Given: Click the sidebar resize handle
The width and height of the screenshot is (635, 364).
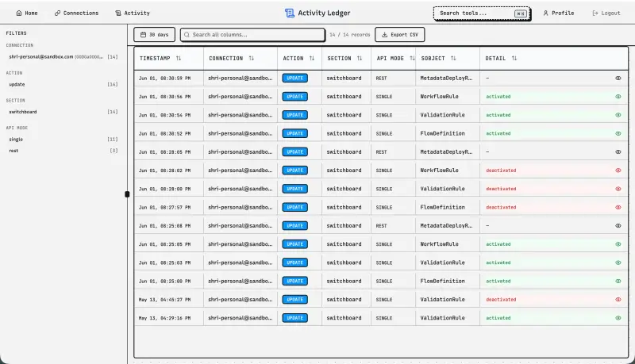Looking at the screenshot, I should (127, 194).
